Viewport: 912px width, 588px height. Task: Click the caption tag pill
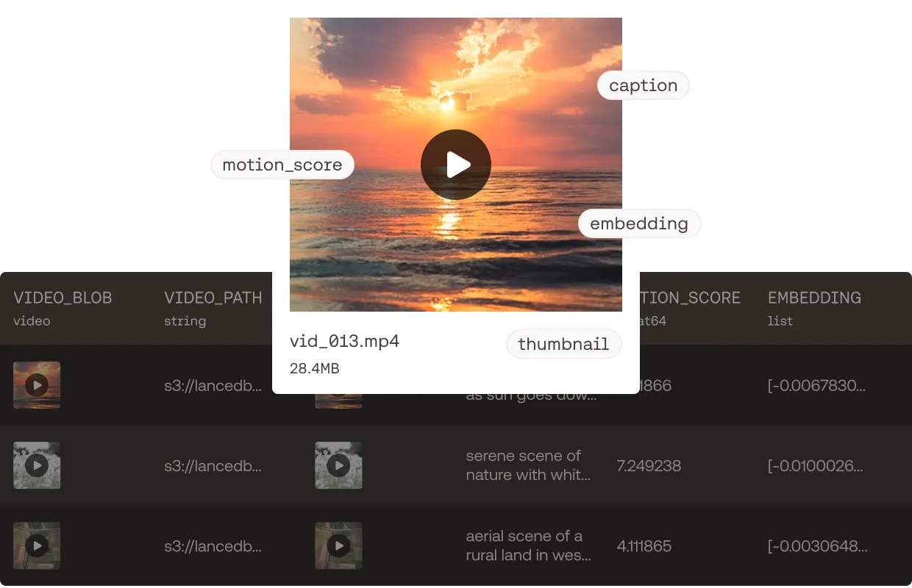pos(643,85)
